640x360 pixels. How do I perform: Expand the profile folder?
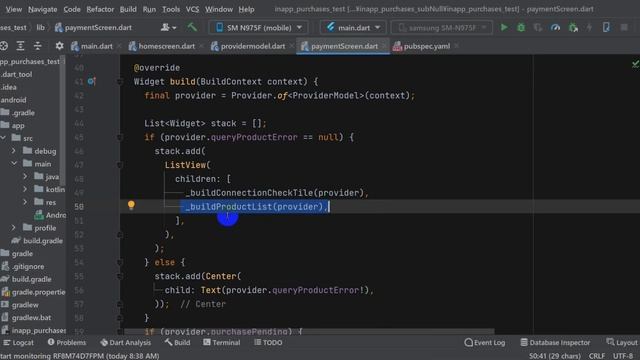pyautogui.click(x=13, y=227)
